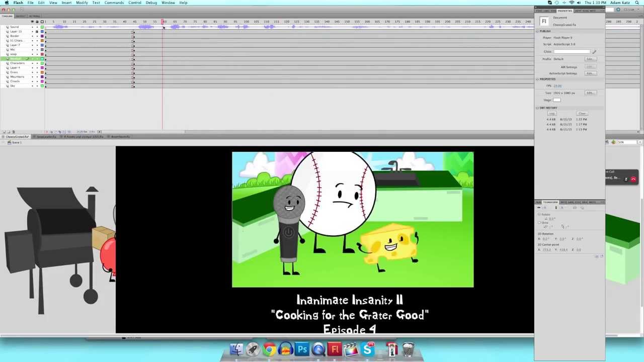Viewport: 644px width, 362px height.
Task: Collapse the Publish section
Action: pyautogui.click(x=537, y=31)
